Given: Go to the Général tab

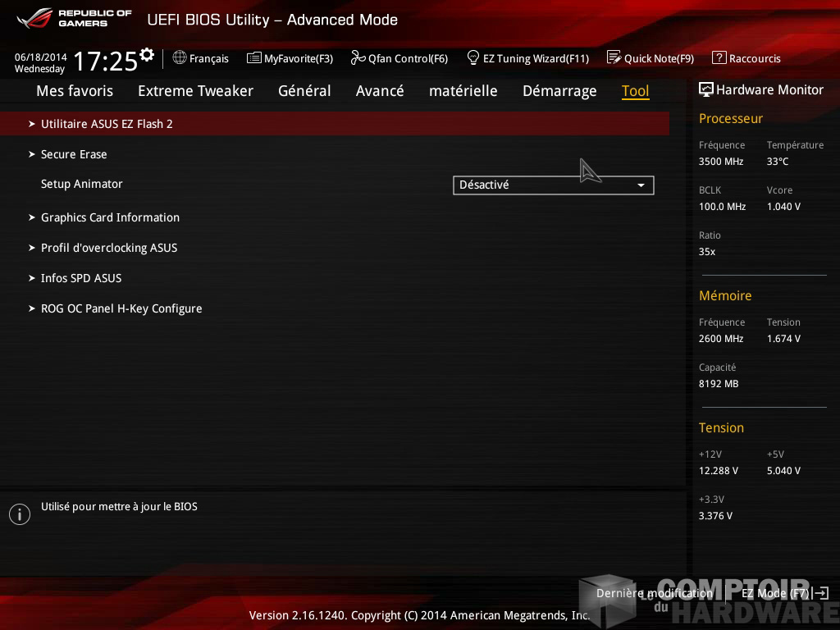Looking at the screenshot, I should click(x=304, y=91).
